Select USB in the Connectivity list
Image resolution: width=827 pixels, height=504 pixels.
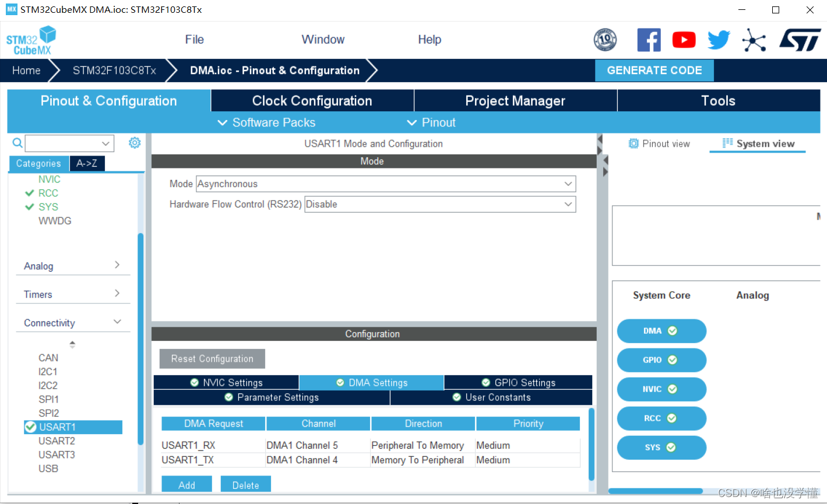coord(48,468)
